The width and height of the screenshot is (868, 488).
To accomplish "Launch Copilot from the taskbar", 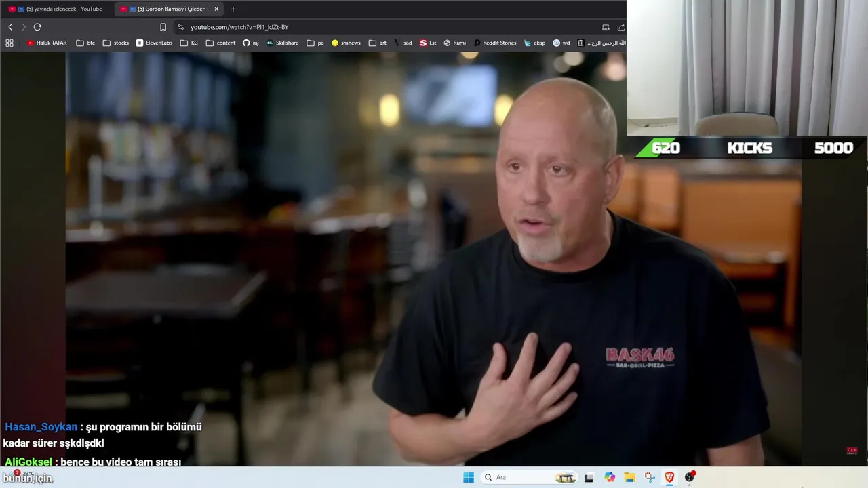I will pyautogui.click(x=610, y=477).
